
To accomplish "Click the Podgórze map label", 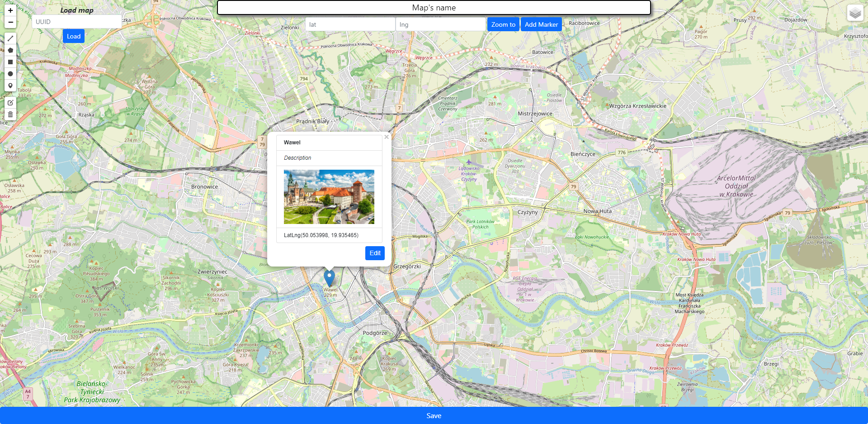I will [x=375, y=333].
